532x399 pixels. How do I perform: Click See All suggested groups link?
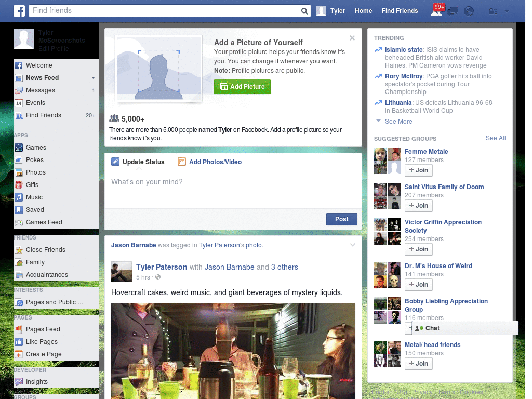[x=495, y=138]
